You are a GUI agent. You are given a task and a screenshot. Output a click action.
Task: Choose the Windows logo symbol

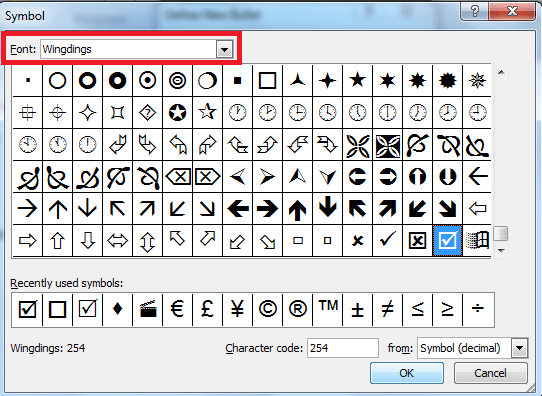[477, 241]
